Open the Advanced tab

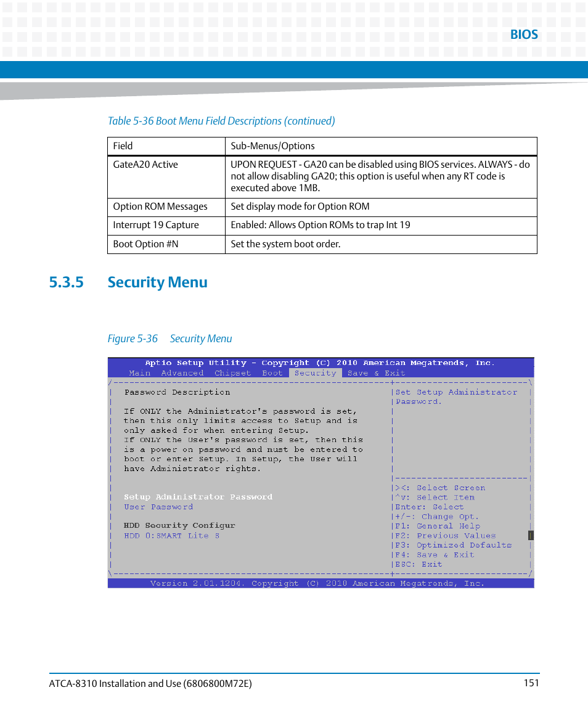pyautogui.click(x=182, y=373)
